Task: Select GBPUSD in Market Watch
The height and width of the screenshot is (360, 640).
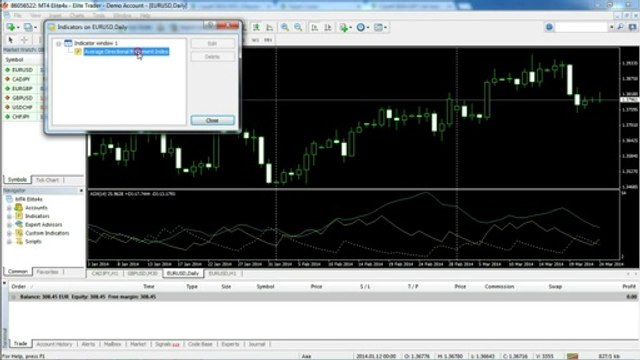Action: 22,98
